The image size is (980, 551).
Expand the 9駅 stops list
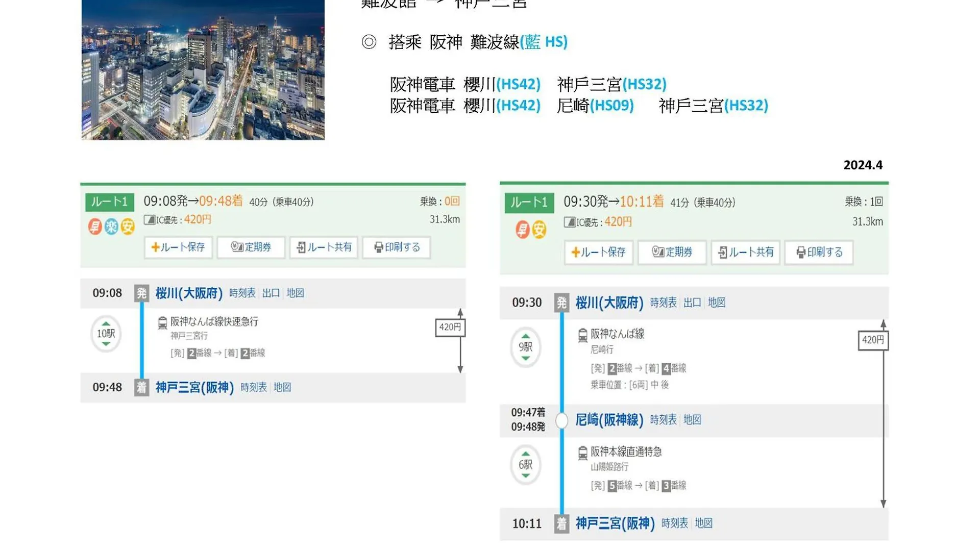[525, 347]
